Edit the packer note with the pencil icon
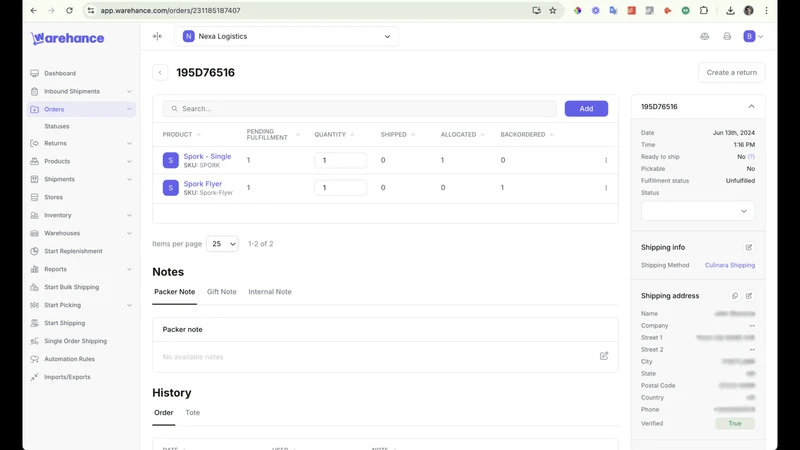Screen dimensions: 800x450 coord(604,356)
